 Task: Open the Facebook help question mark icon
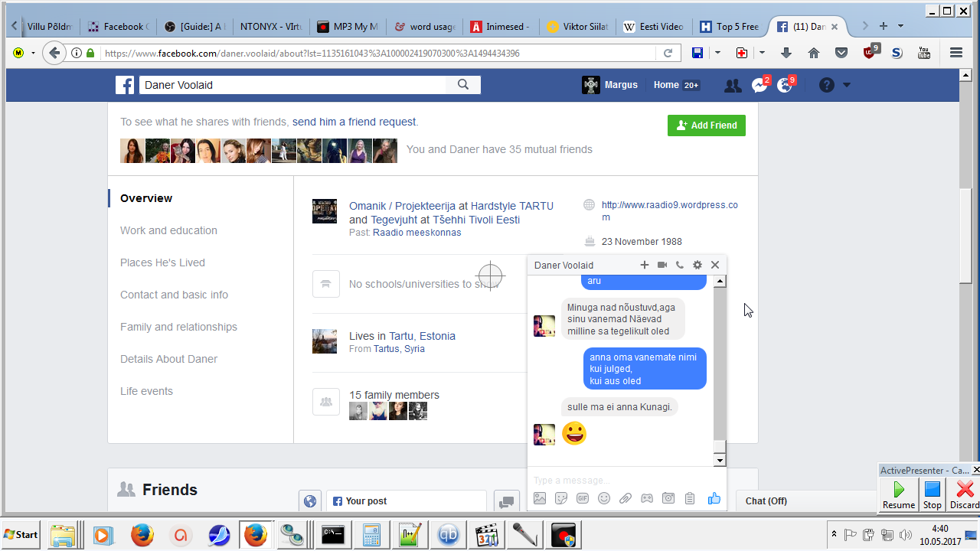click(x=827, y=85)
